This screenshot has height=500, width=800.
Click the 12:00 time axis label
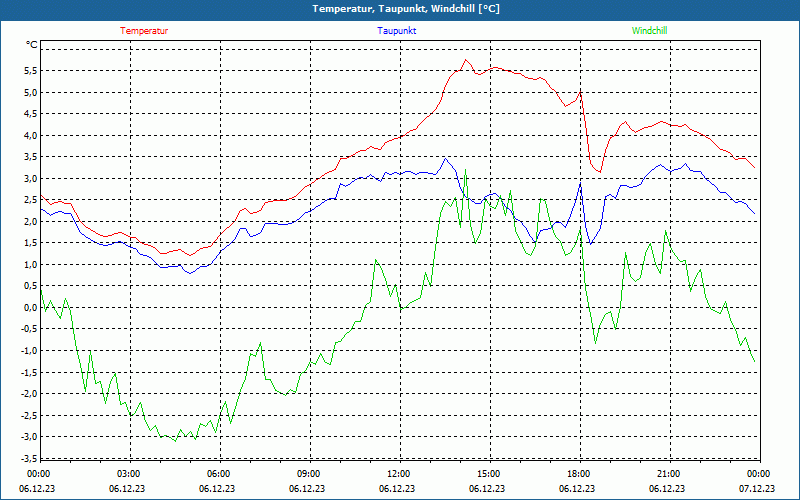coord(399,474)
